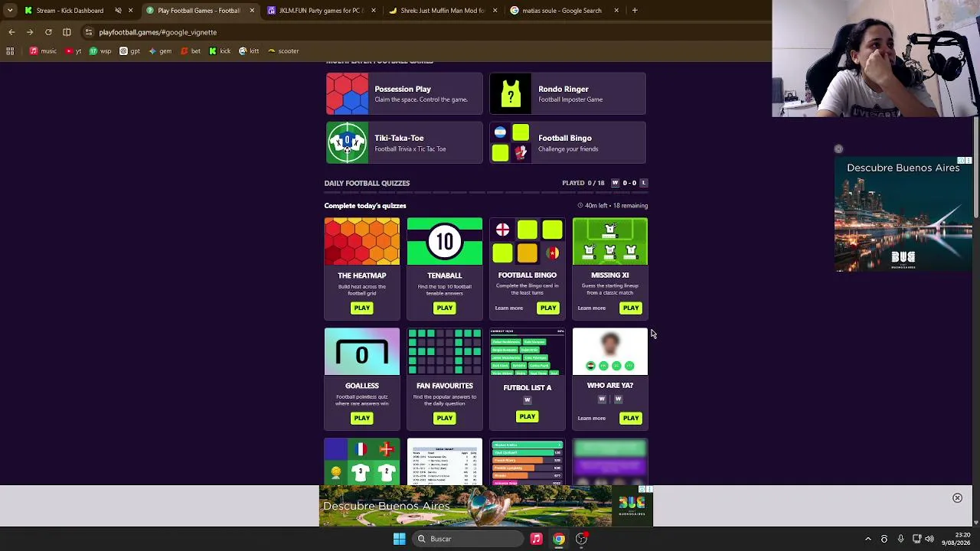Open the volume control in system tray
The height and width of the screenshot is (551, 980).
(x=929, y=539)
